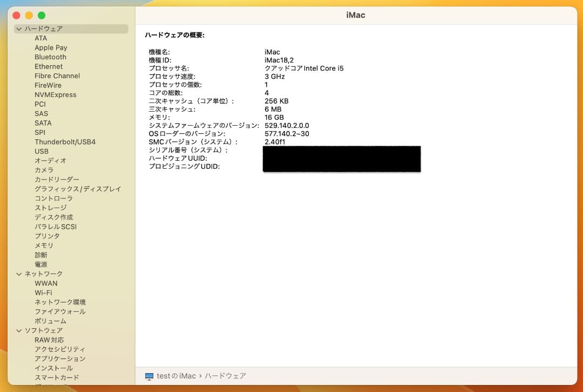Click ハードウェア in the bottom path bar
Image resolution: width=583 pixels, height=392 pixels.
click(x=225, y=376)
